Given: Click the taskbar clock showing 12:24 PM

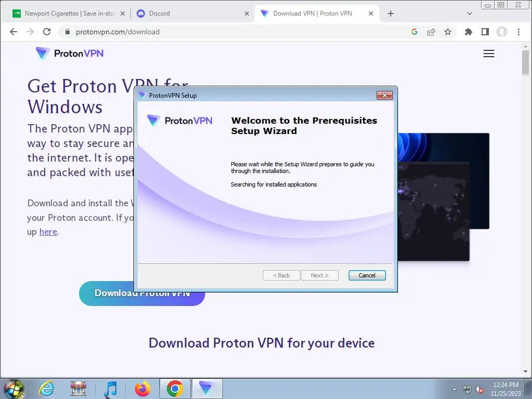Looking at the screenshot, I should tap(505, 389).
